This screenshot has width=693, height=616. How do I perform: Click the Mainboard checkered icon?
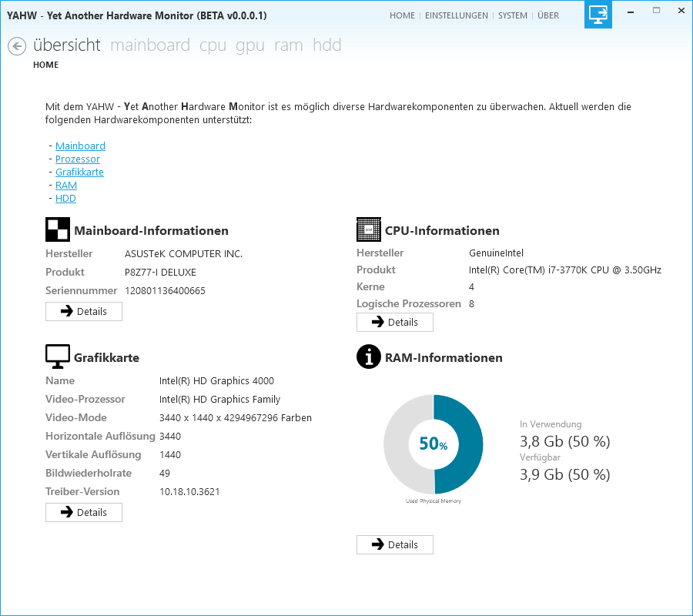point(58,229)
